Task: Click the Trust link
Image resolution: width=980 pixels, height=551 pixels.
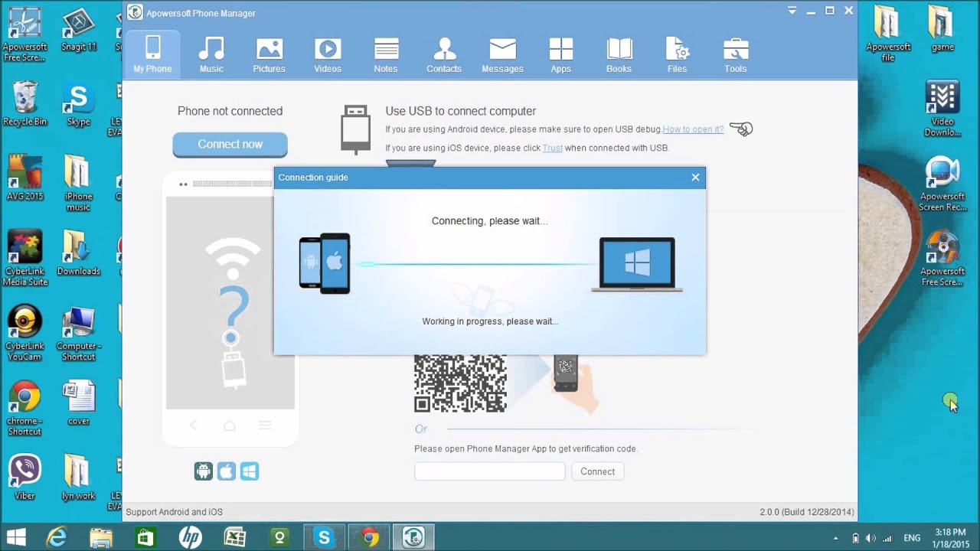Action: (552, 148)
